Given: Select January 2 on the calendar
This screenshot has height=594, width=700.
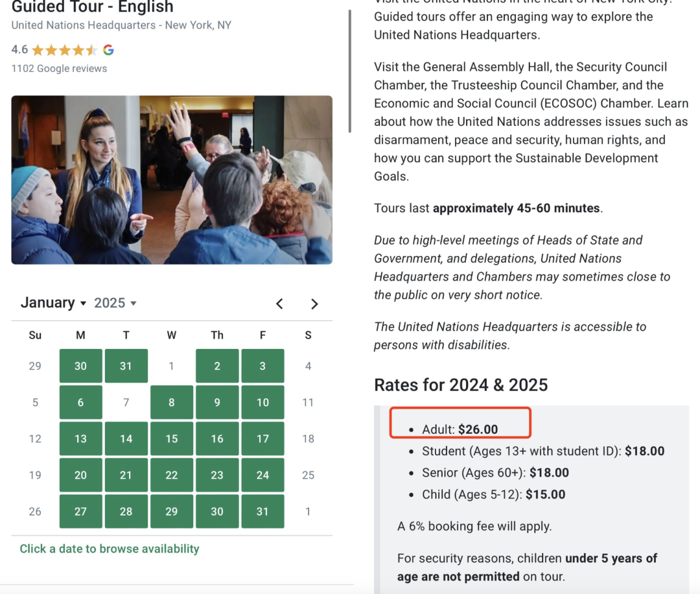Looking at the screenshot, I should 217,366.
